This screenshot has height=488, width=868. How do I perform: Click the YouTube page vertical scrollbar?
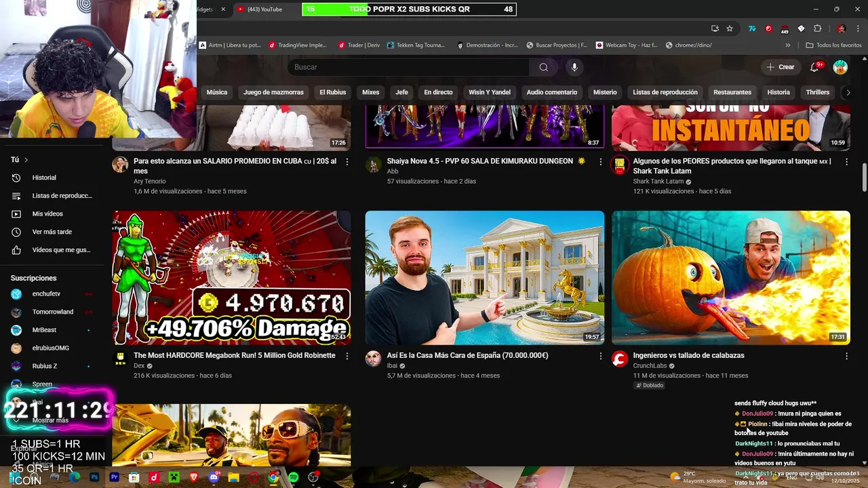[x=864, y=178]
